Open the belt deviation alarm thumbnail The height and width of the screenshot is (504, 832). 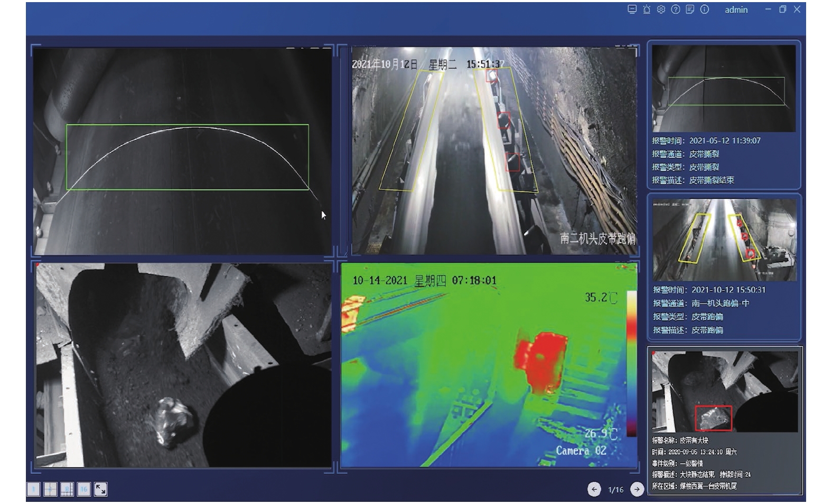pyautogui.click(x=724, y=240)
